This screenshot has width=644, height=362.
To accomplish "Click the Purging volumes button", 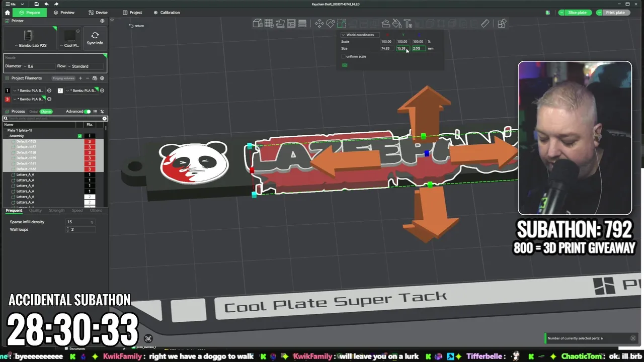I will 63,78.
